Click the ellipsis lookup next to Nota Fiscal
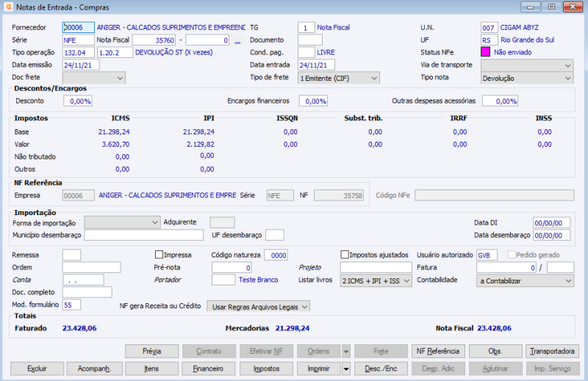 tap(237, 40)
